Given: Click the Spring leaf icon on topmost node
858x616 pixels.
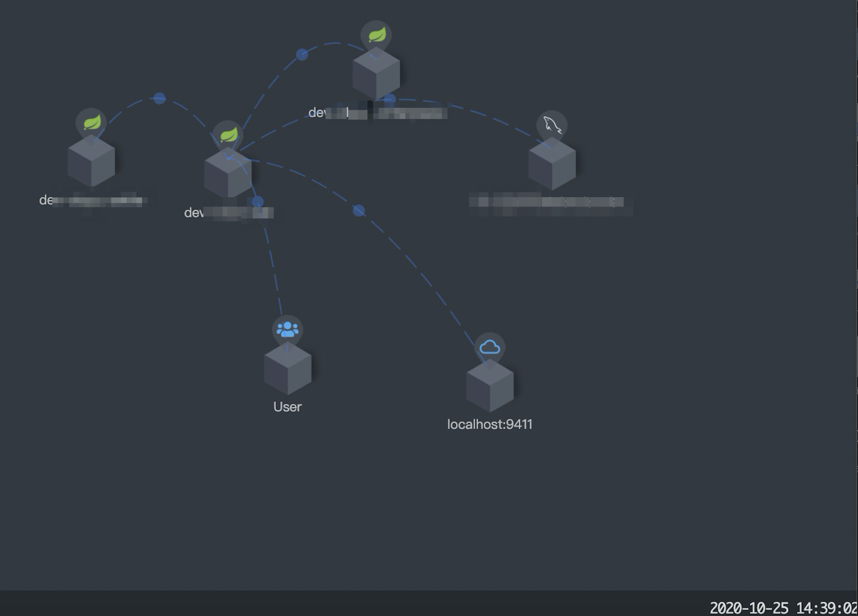Looking at the screenshot, I should pyautogui.click(x=377, y=35).
